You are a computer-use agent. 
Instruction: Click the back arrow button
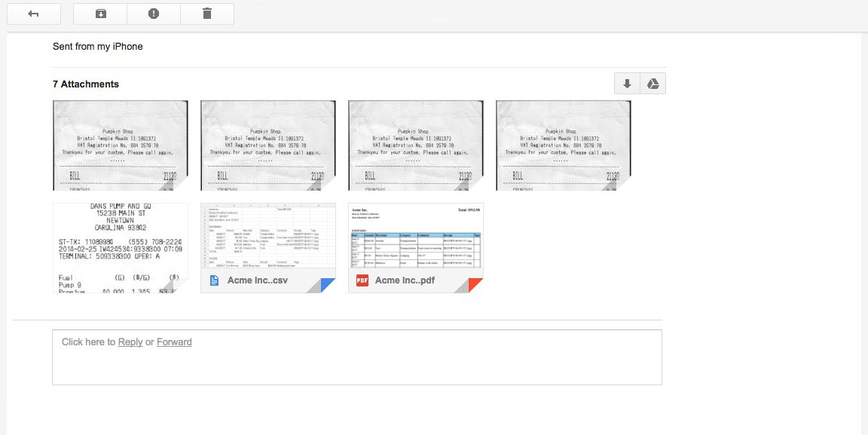(33, 14)
